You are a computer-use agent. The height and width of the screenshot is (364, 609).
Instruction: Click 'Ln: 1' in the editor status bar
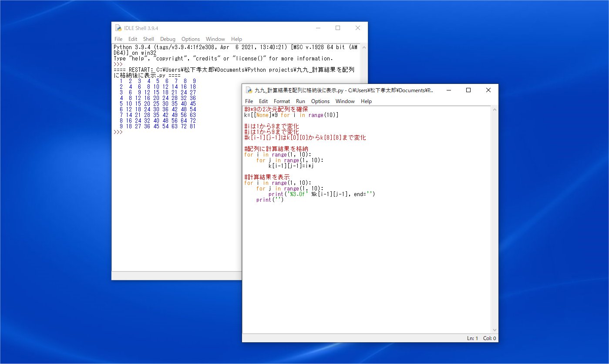click(x=472, y=338)
